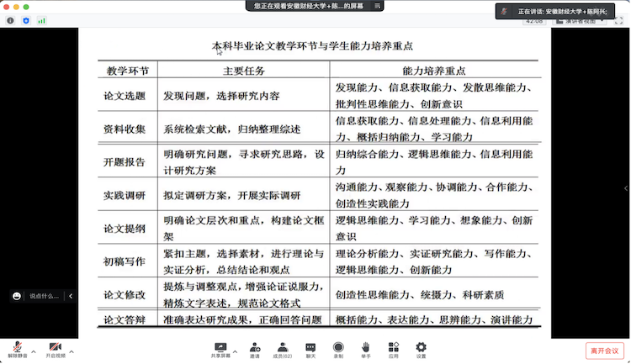
Task: Open meeting info icon at top left
Action: tap(10, 20)
